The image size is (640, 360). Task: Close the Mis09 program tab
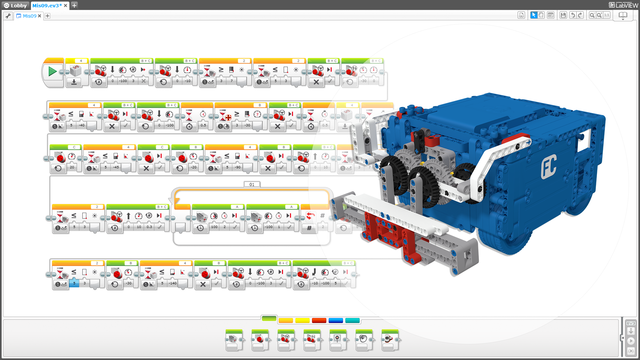tap(40, 16)
